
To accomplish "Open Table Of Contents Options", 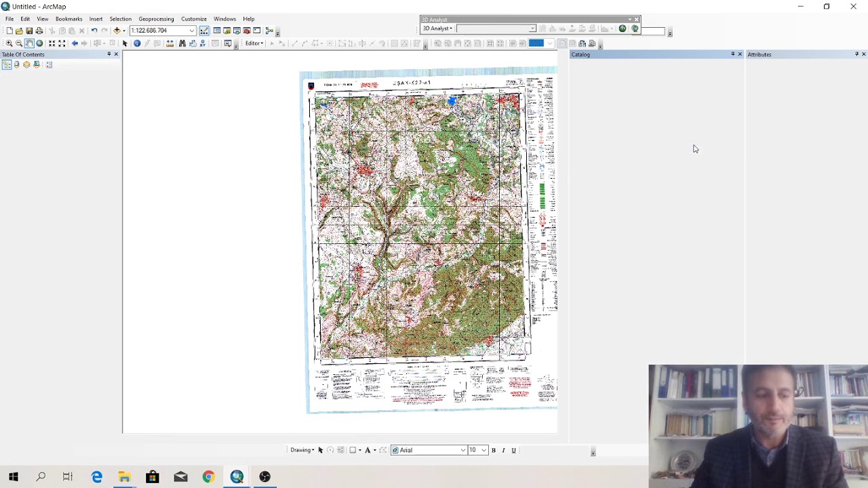I will point(49,64).
